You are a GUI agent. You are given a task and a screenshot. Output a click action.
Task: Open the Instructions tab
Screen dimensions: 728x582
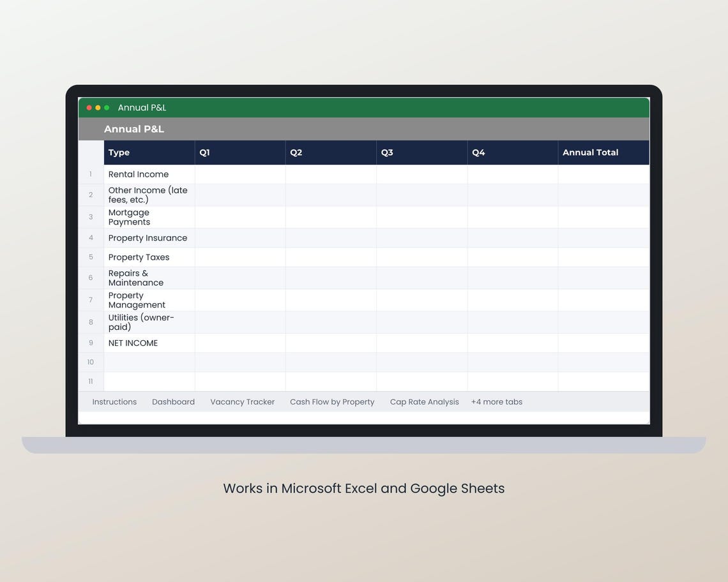114,402
